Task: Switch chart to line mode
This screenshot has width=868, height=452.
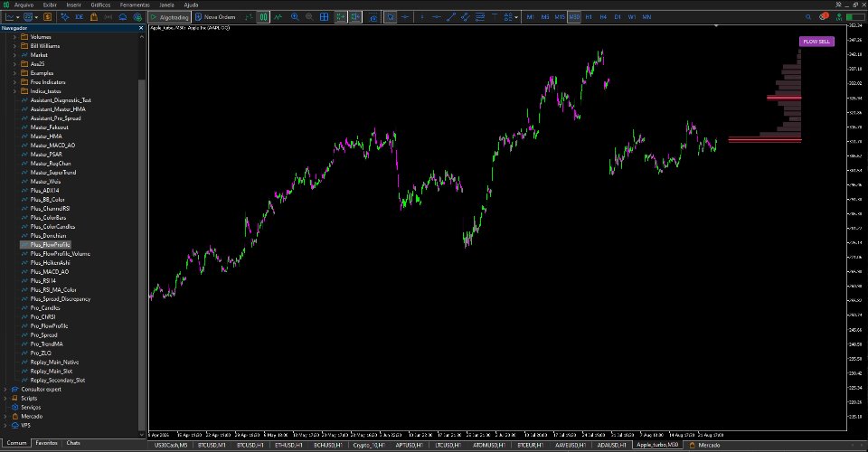Action: tap(278, 17)
